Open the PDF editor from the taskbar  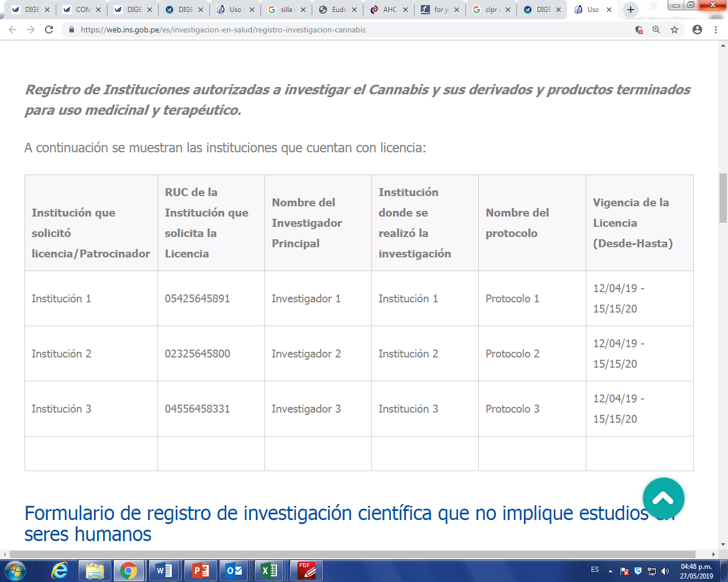307,571
